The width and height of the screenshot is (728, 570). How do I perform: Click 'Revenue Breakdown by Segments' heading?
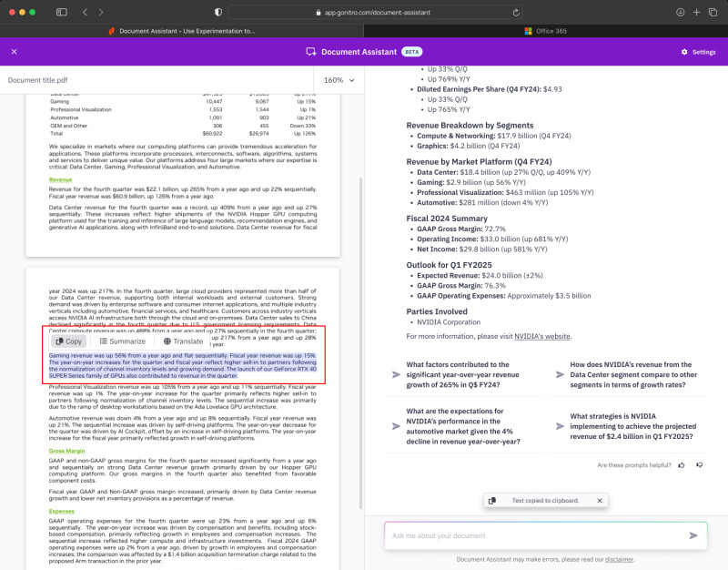coord(470,126)
